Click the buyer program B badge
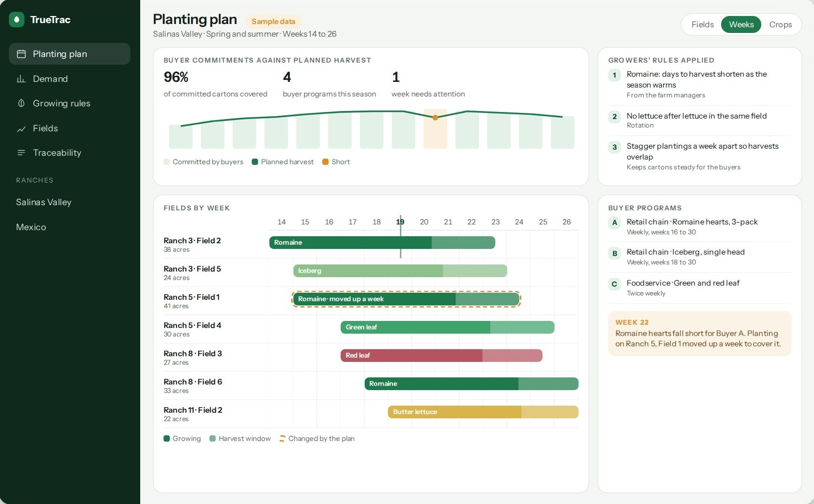Screen dimensions: 814x504 click(614, 254)
